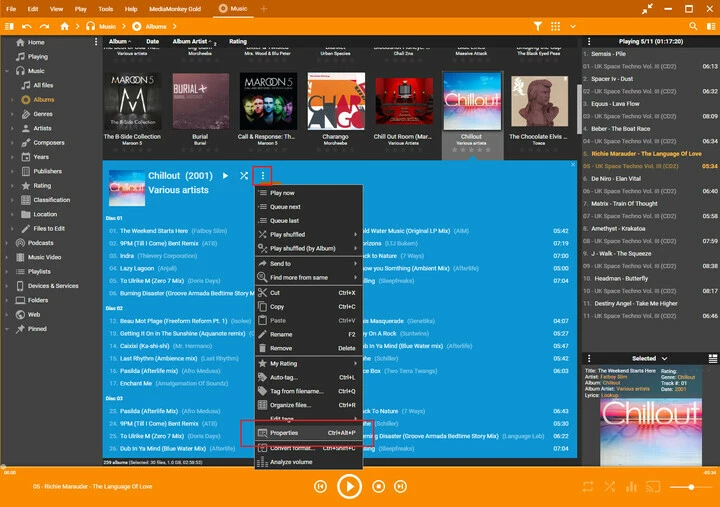Click the Previous track button
The height and width of the screenshot is (507, 720).
pos(321,486)
